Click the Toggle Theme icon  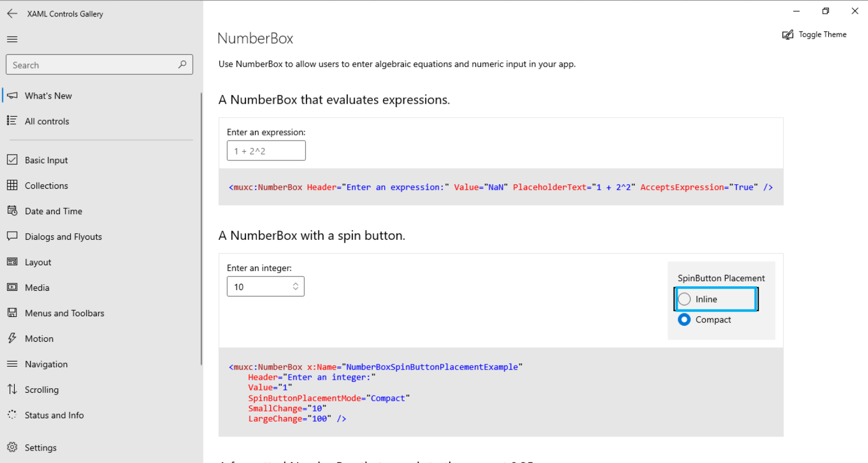tap(788, 35)
